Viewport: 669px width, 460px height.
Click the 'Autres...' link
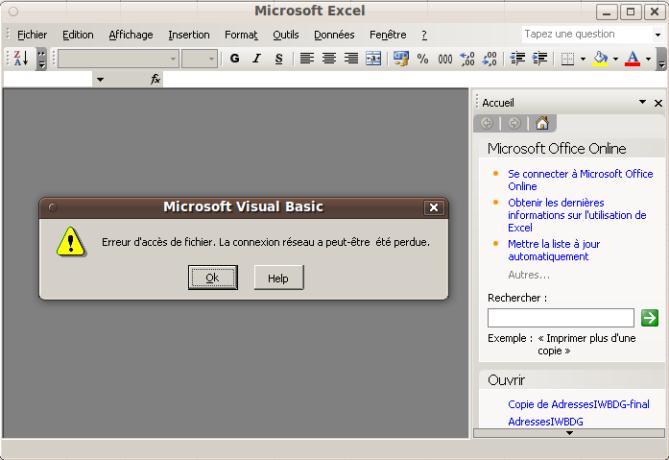(529, 275)
